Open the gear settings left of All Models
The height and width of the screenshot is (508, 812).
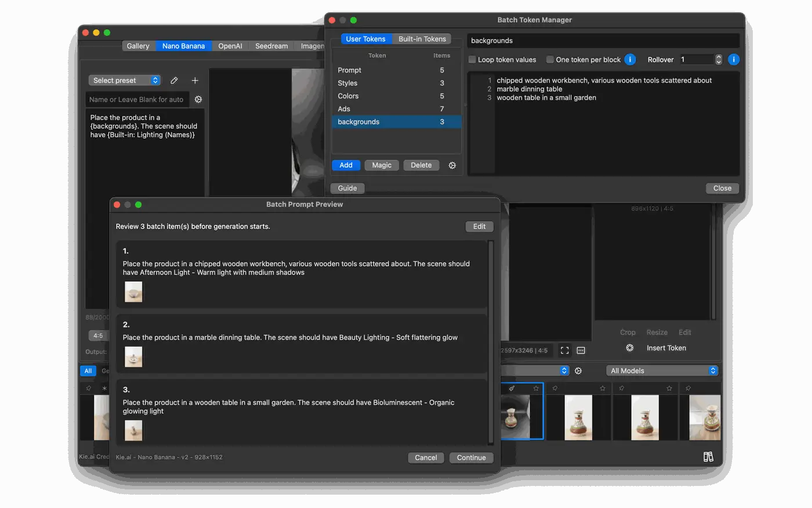(578, 371)
